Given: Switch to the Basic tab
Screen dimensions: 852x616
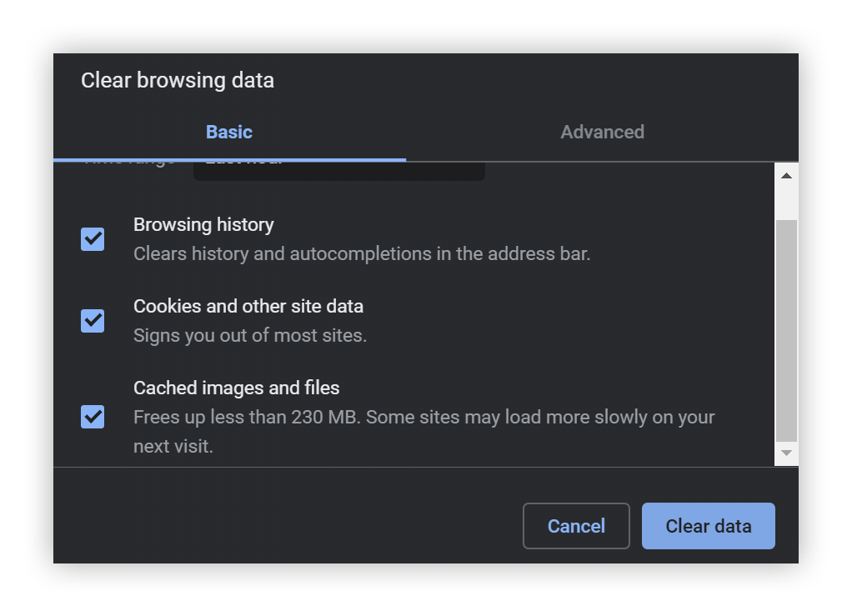Looking at the screenshot, I should 229,132.
